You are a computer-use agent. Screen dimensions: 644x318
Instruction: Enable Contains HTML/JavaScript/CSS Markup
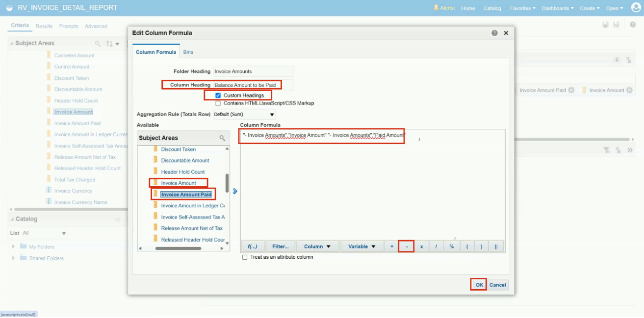217,103
